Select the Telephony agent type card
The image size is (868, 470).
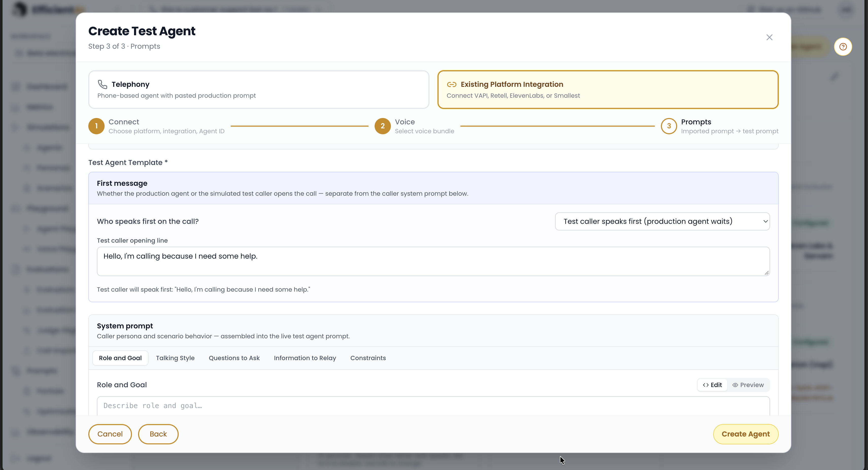(258, 90)
